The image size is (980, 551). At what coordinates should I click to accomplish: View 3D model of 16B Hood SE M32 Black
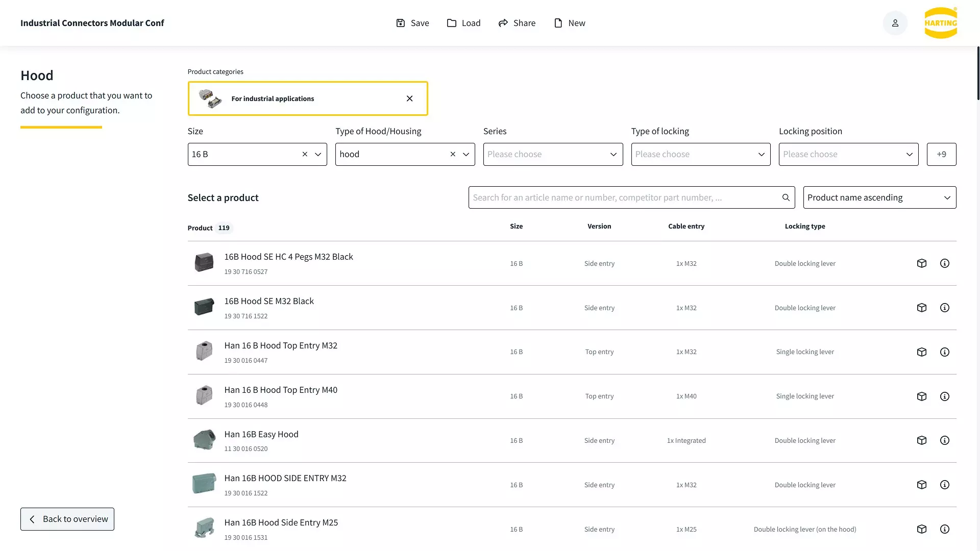pyautogui.click(x=921, y=308)
